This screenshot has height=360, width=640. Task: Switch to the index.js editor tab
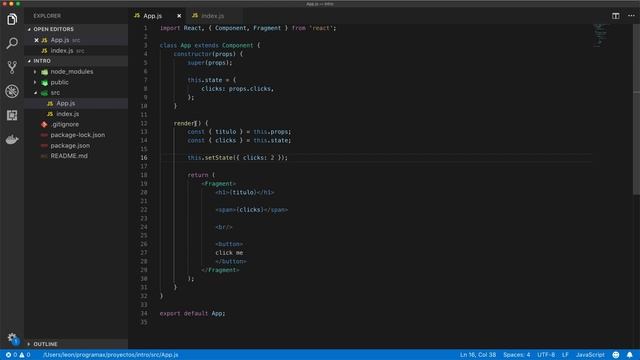tap(213, 16)
